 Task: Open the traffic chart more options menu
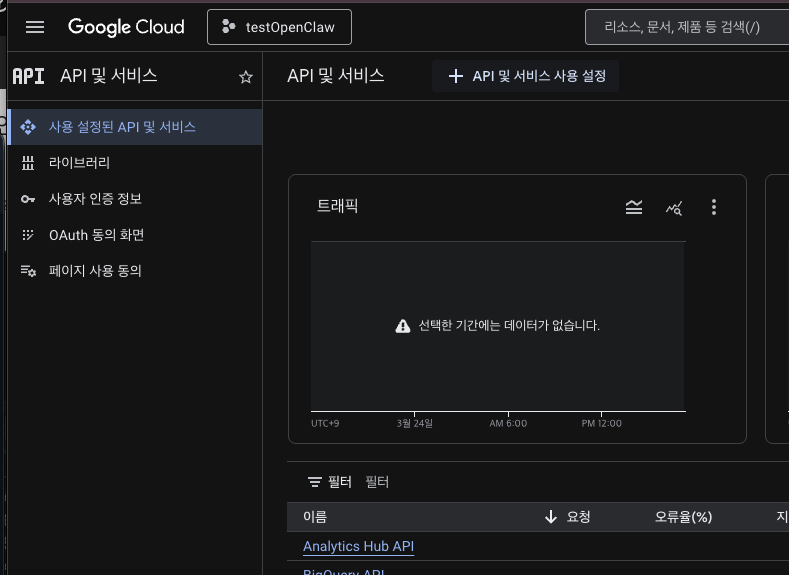coord(714,207)
